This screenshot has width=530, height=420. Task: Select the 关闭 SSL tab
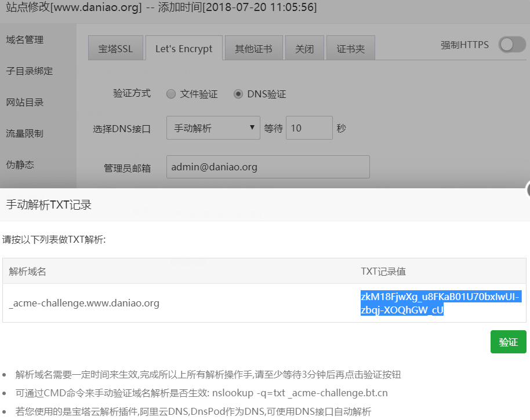click(304, 49)
